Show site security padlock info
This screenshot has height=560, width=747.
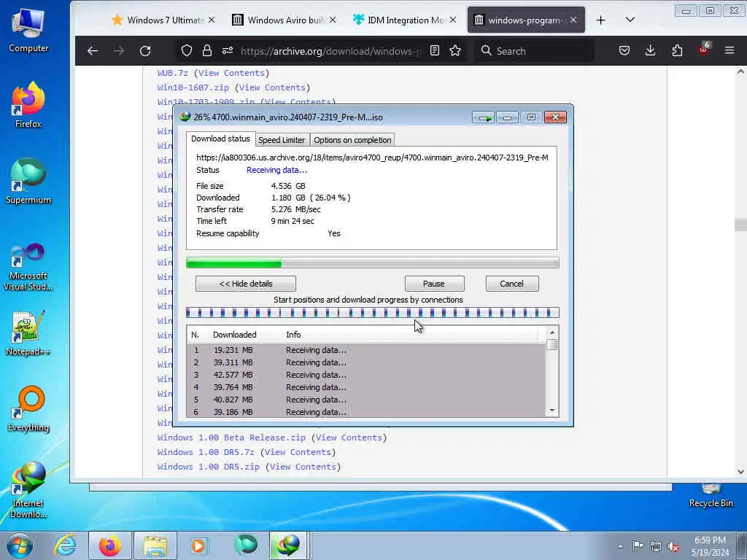point(206,50)
